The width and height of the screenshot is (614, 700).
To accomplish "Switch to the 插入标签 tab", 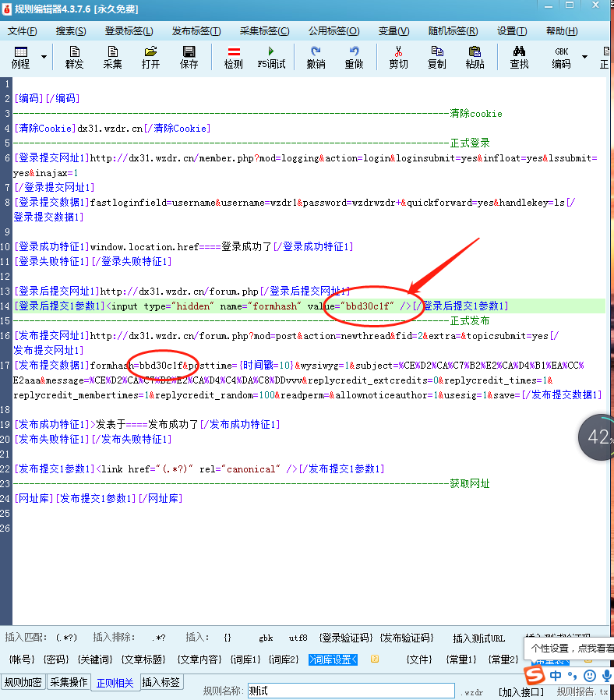I will pyautogui.click(x=161, y=683).
